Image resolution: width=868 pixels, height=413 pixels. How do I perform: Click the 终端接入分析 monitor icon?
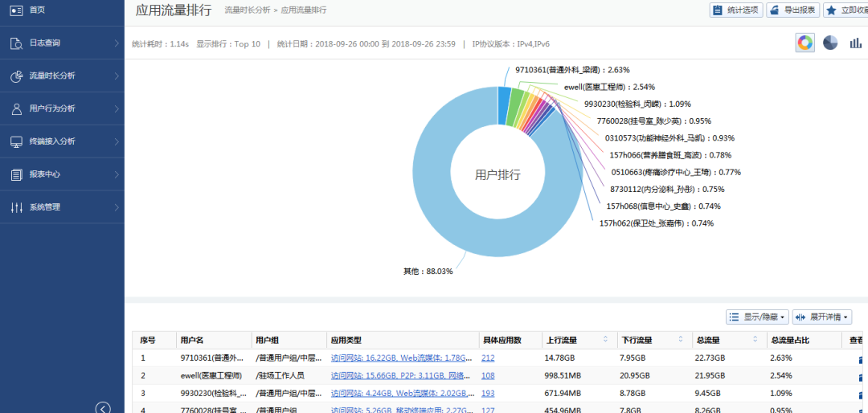tap(16, 141)
